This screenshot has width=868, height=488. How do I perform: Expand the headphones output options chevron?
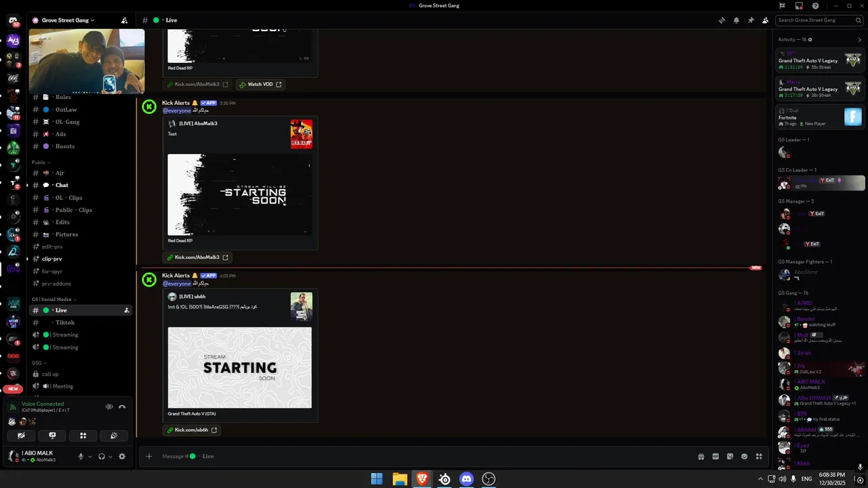pyautogui.click(x=111, y=456)
